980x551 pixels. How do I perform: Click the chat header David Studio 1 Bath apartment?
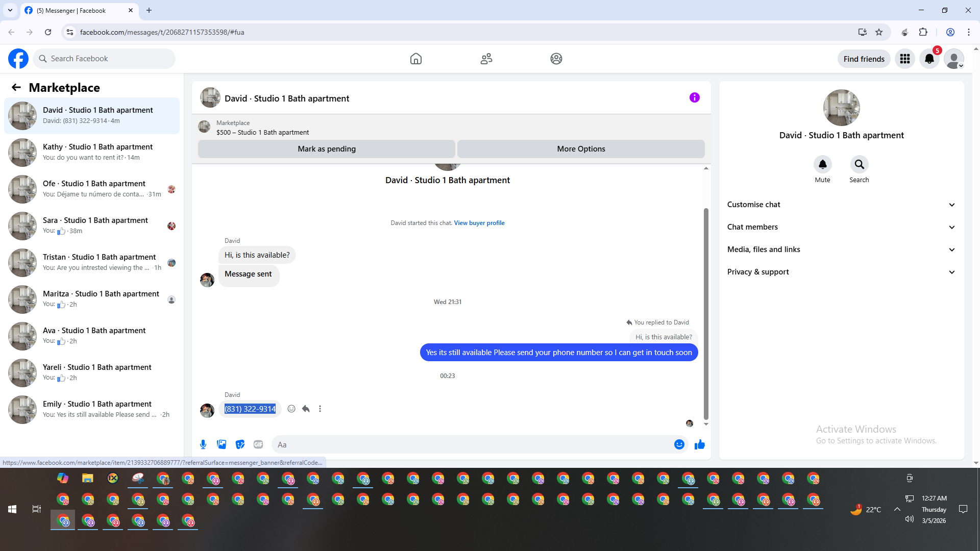(287, 98)
